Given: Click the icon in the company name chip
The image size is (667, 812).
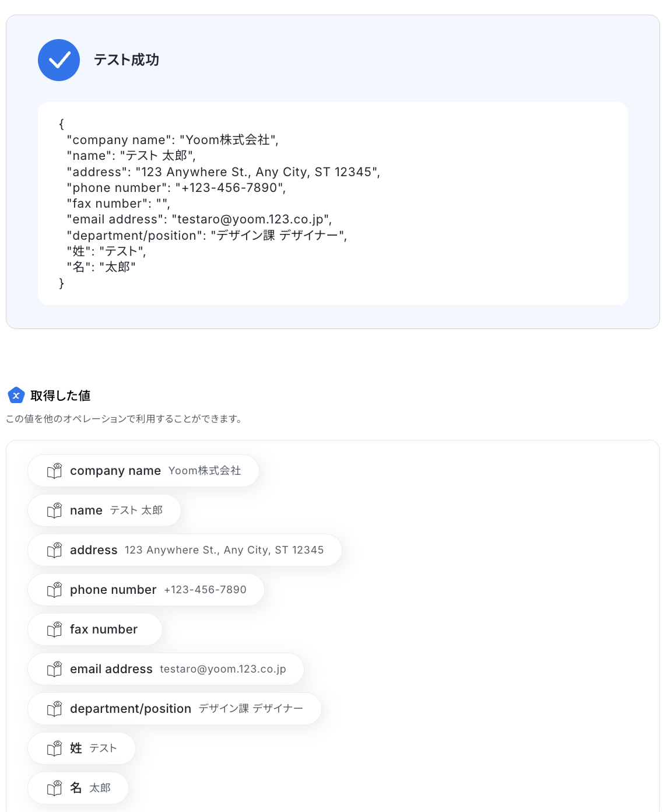Looking at the screenshot, I should (54, 471).
